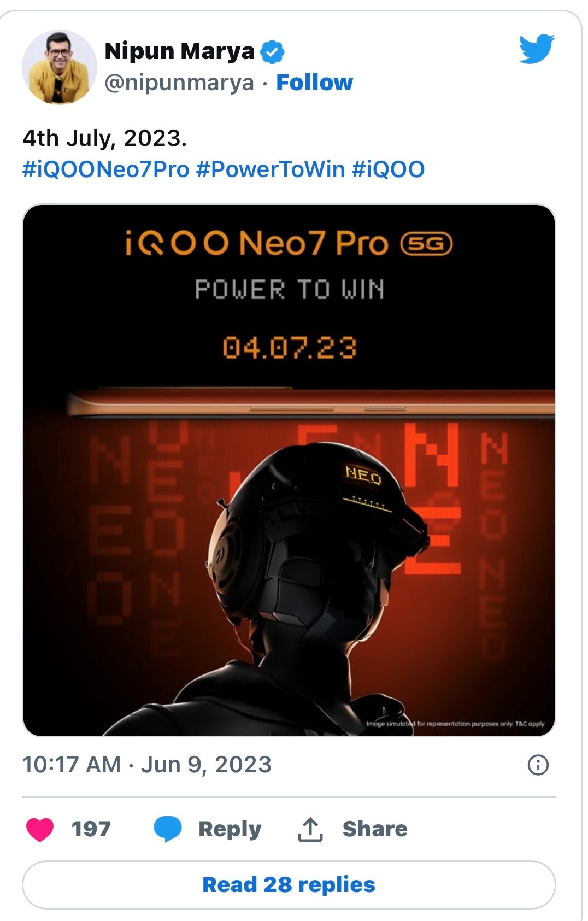Click the blue verified badge
This screenshot has width=588, height=921.
pos(272,52)
